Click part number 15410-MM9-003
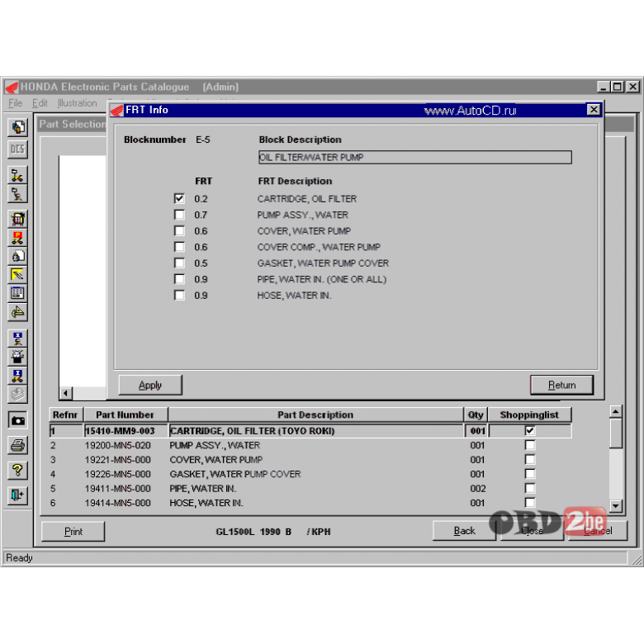644x644 pixels. point(120,431)
